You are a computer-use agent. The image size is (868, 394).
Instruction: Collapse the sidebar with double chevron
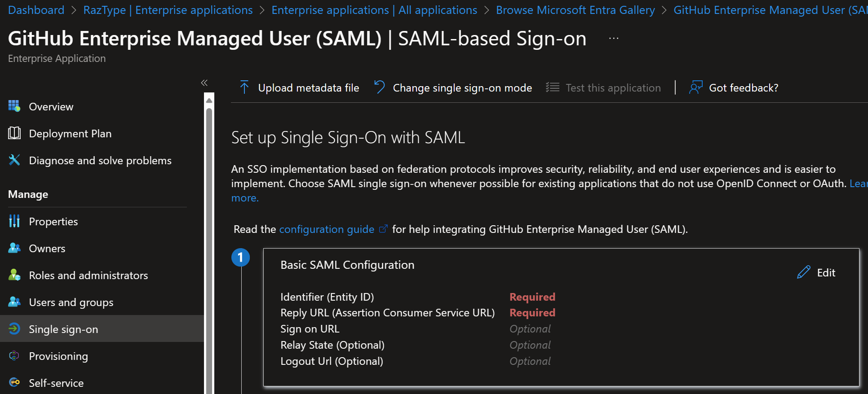pos(204,83)
